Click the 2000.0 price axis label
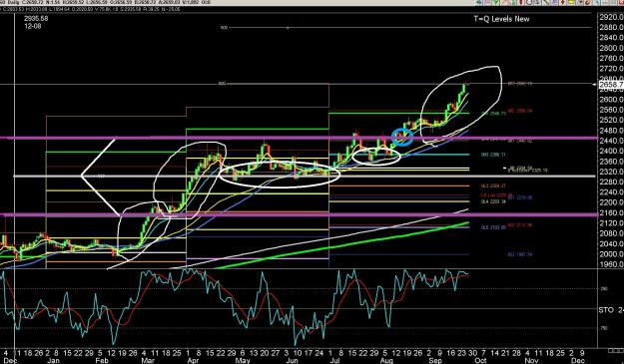624x364 pixels. (611, 254)
